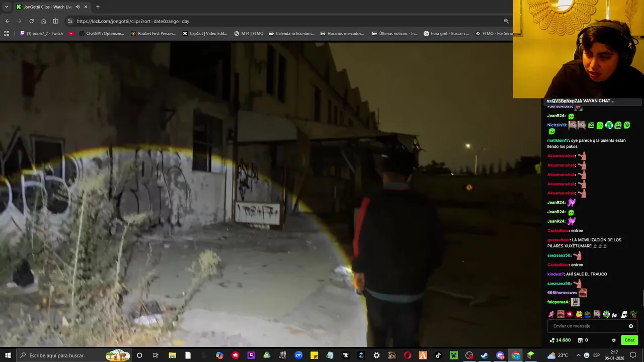Switch the ESP keyboard language indicator
644x362 pixels.
[x=597, y=355]
